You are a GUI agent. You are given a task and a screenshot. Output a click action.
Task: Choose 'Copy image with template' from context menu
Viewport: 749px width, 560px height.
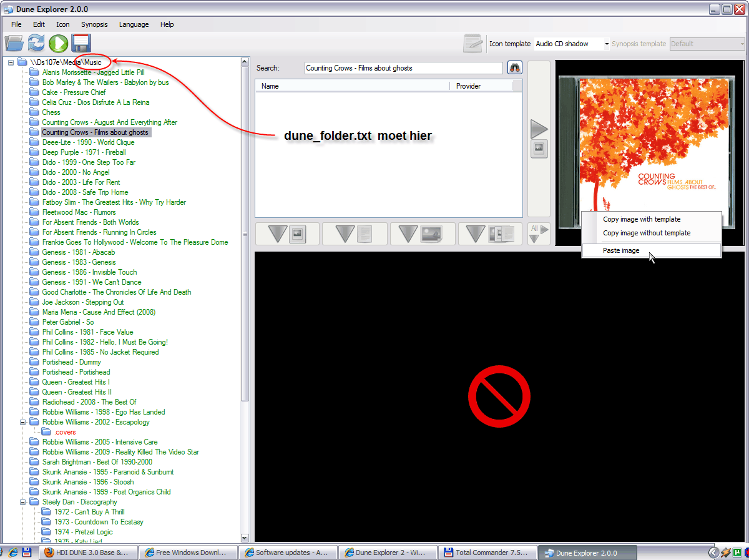652,219
